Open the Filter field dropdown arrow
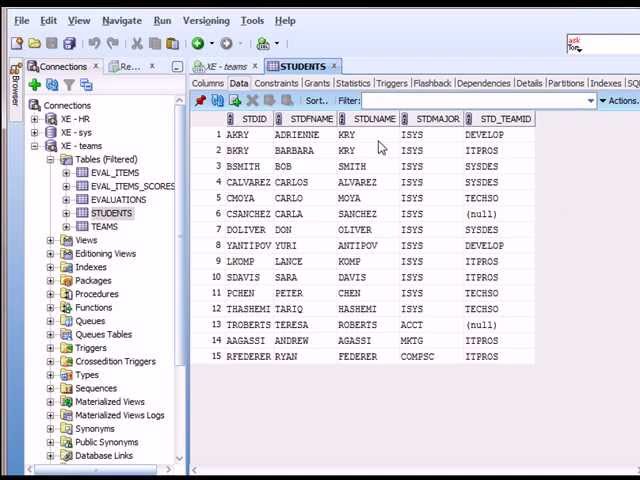 coord(591,101)
